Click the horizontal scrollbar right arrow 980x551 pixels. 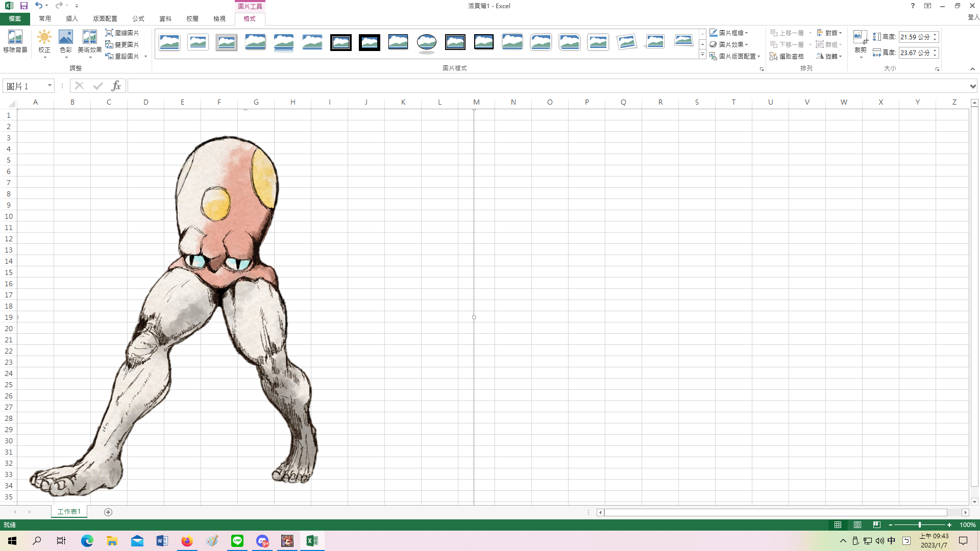click(x=965, y=512)
